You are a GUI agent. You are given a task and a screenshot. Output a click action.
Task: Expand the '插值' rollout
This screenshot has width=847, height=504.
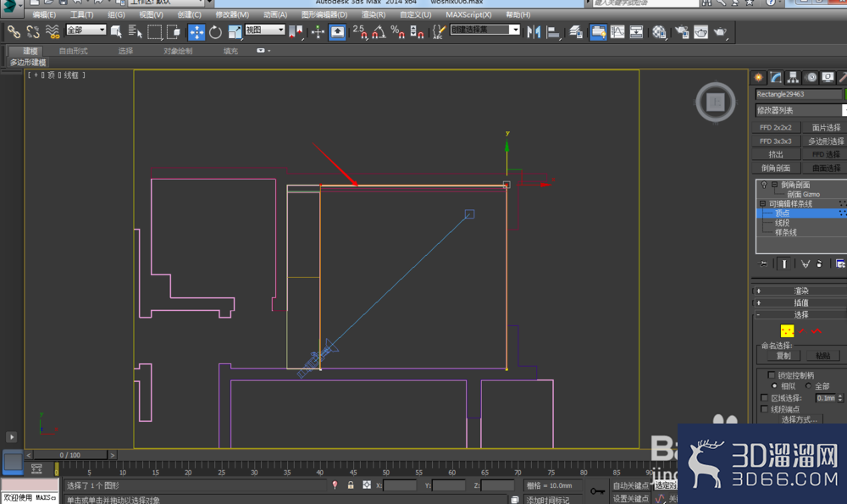pos(800,302)
